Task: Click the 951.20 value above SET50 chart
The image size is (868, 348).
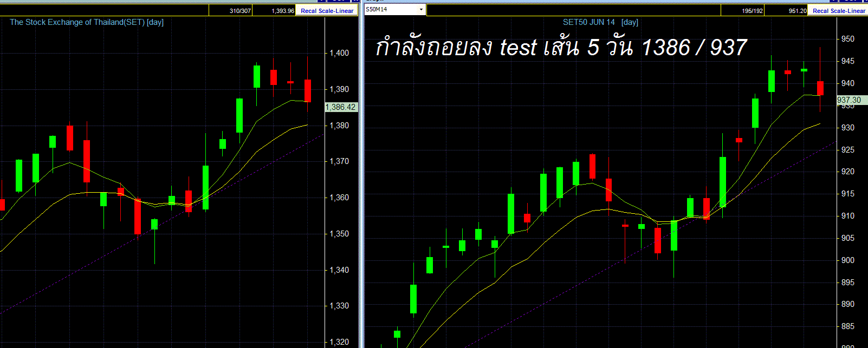Action: click(x=798, y=11)
